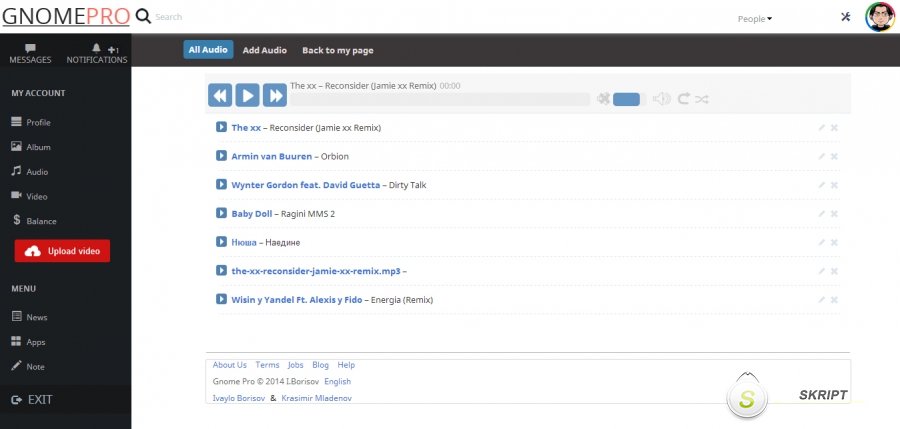Delete Baby Doll Ragini MMS 2 track
The image size is (900, 429).
tap(834, 214)
